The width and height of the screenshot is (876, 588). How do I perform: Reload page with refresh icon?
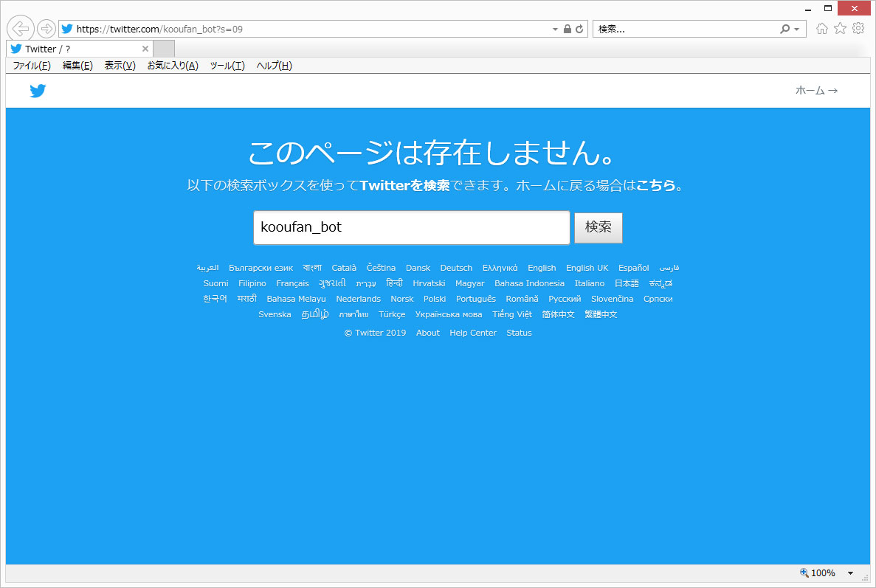579,29
